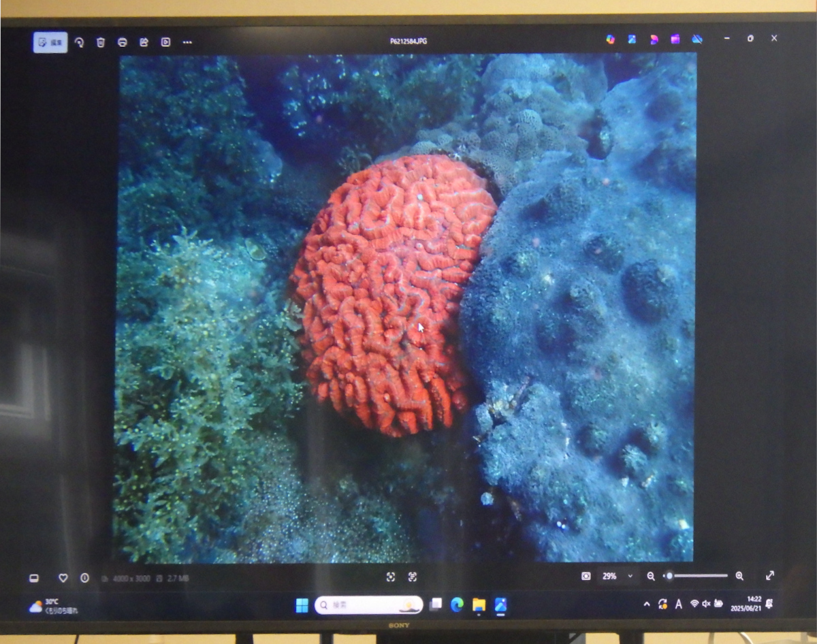Toggle the file info panel icon

pos(84,578)
